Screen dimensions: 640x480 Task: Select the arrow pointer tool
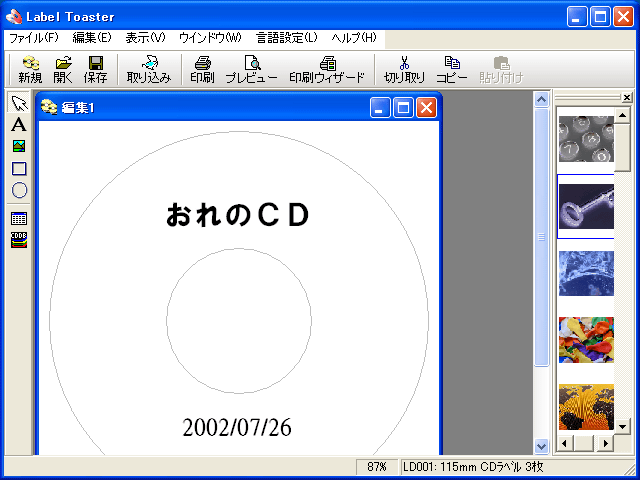click(x=19, y=104)
